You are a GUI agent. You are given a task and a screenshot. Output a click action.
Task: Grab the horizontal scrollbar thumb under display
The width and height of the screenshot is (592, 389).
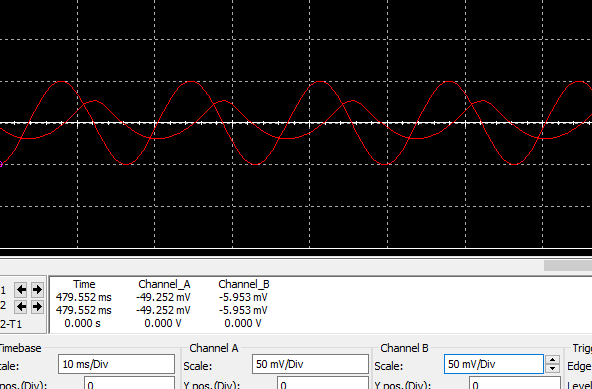point(568,266)
